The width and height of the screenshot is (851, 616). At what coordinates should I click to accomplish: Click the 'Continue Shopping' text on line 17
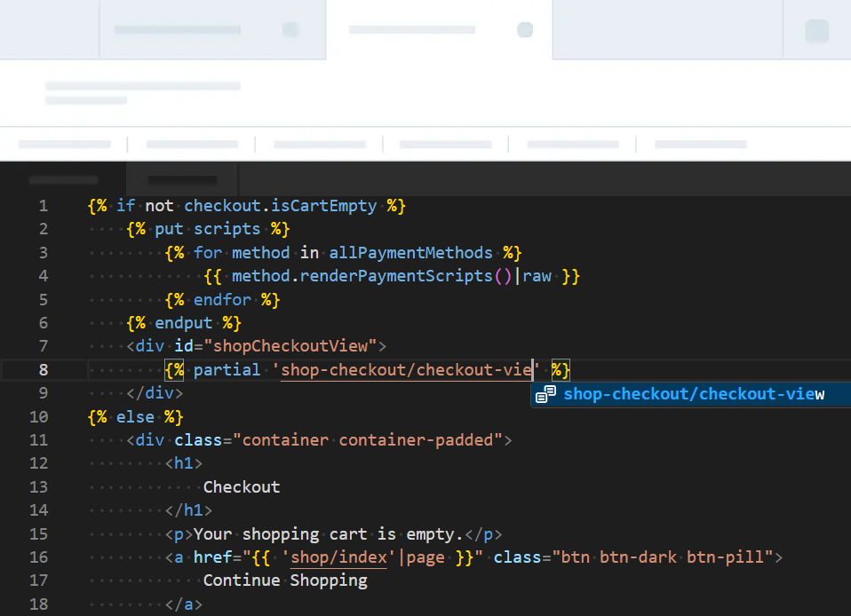(285, 580)
